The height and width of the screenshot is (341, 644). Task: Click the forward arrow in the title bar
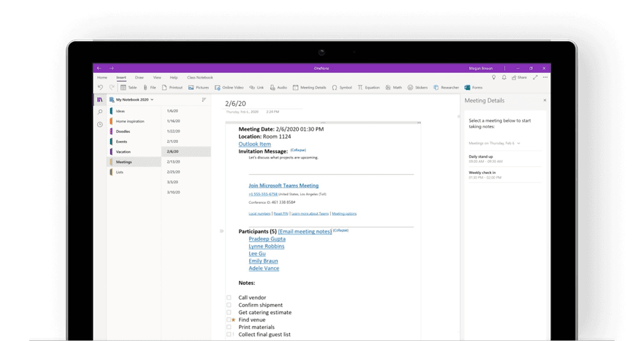[111, 68]
